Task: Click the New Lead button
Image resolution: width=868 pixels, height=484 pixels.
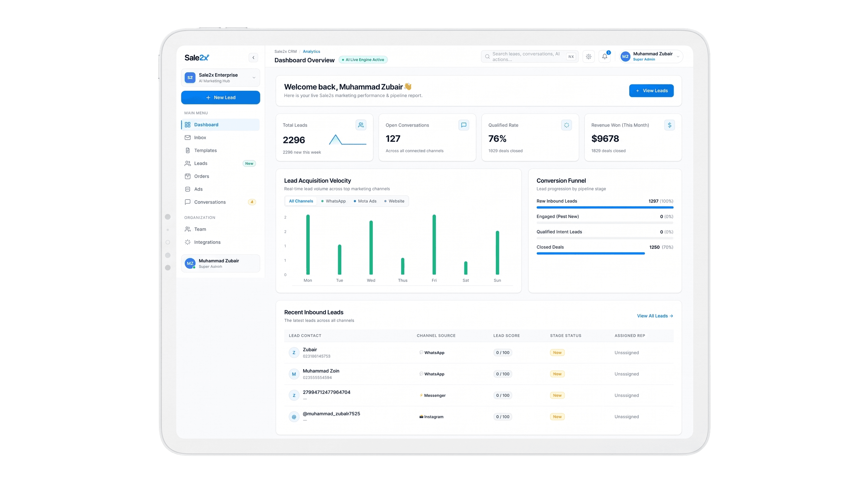Action: point(220,97)
